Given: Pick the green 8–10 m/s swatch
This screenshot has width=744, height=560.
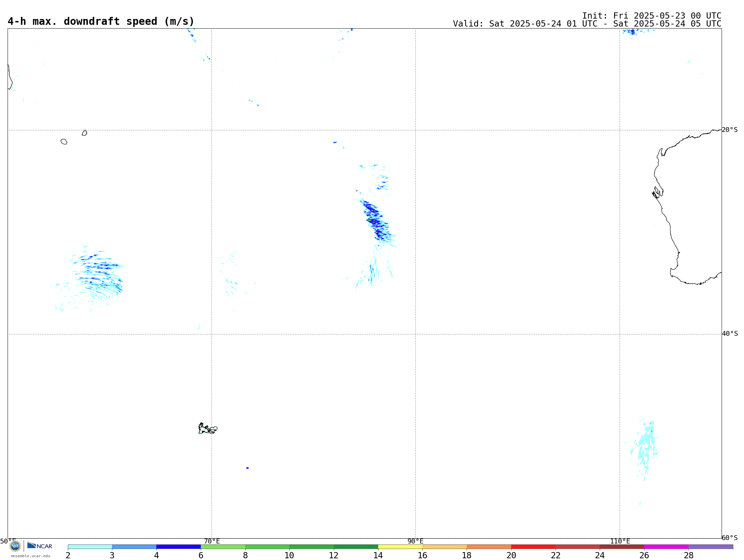Looking at the screenshot, I should (267, 547).
